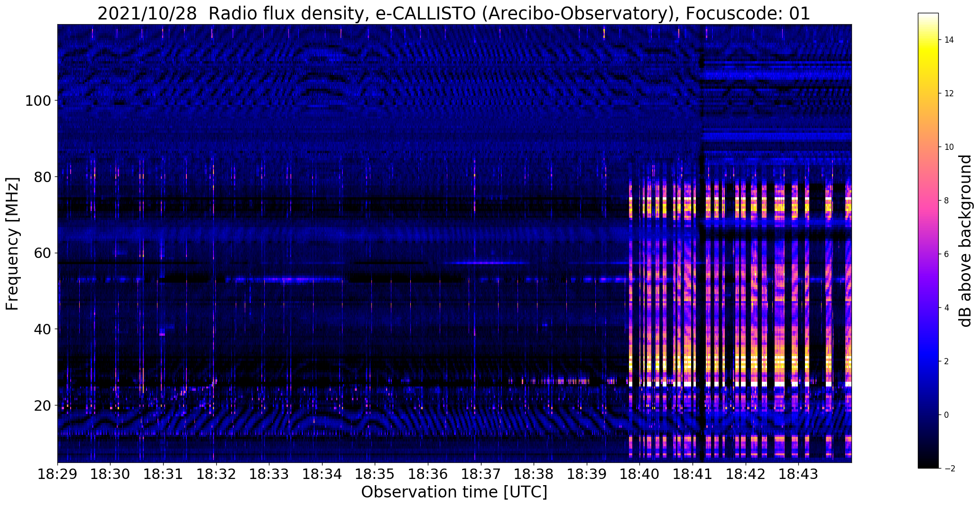Click the black bottom of the colorbar
The height and width of the screenshot is (506, 980).
coord(928,462)
